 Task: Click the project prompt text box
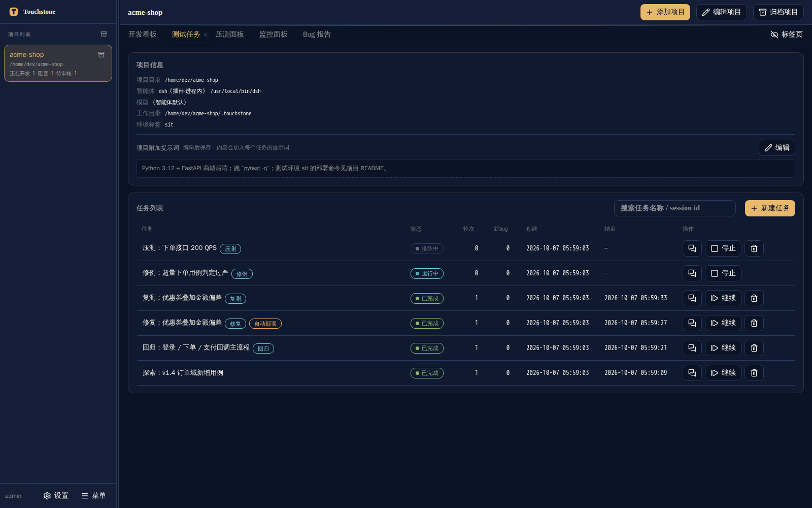tap(465, 169)
